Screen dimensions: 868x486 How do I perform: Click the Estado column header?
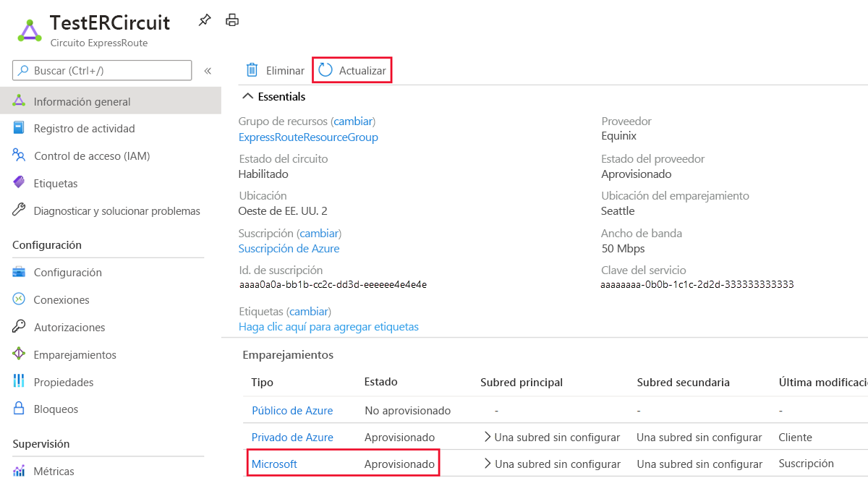click(381, 382)
